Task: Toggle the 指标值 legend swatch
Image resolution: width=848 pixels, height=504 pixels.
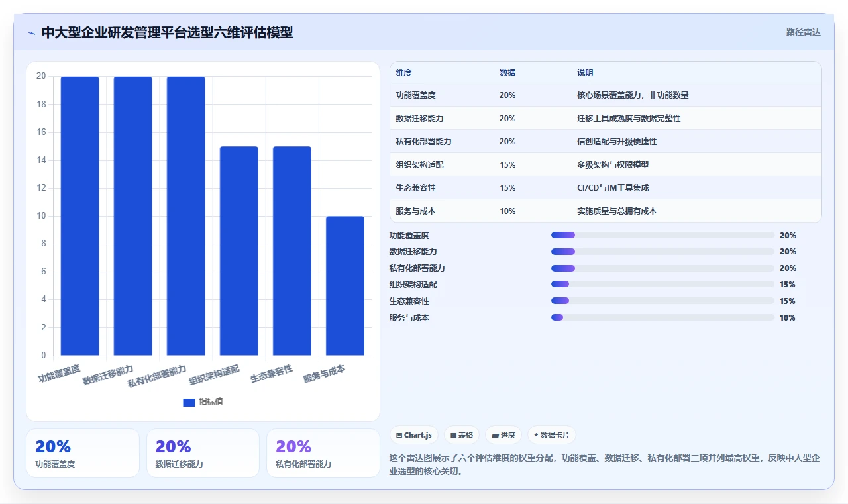Action: tap(189, 402)
